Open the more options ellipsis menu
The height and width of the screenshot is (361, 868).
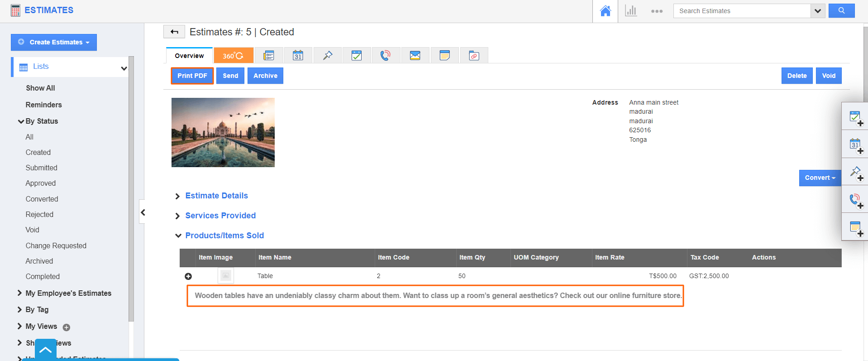(657, 11)
